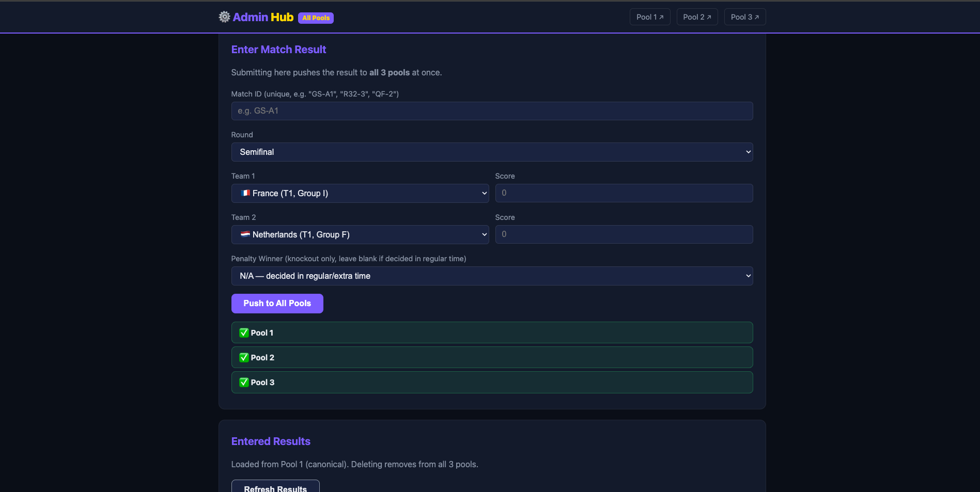Viewport: 980px width, 492px height.
Task: Click the Pool 1 green checkmark icon
Action: click(x=244, y=333)
